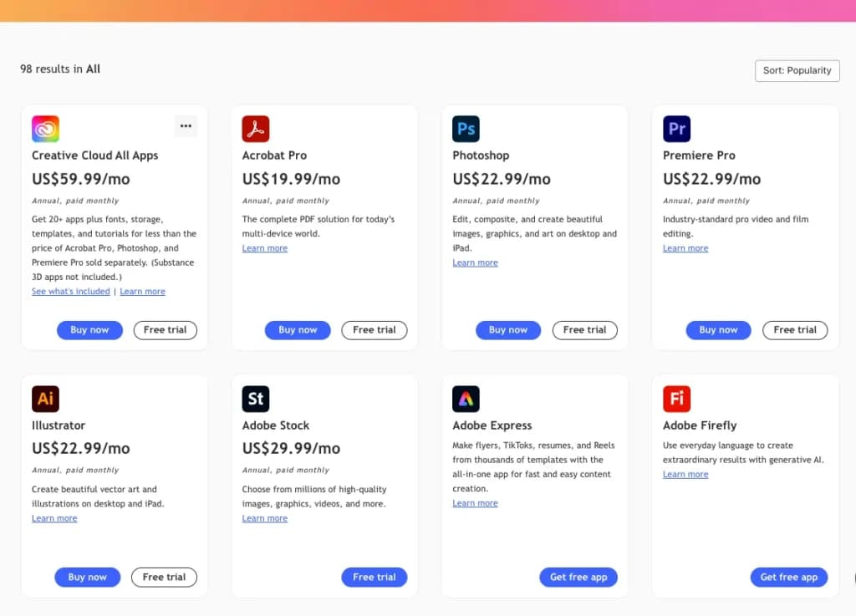Click the Adobe Stock title text
Screen dimensions: 856x616
tap(276, 425)
